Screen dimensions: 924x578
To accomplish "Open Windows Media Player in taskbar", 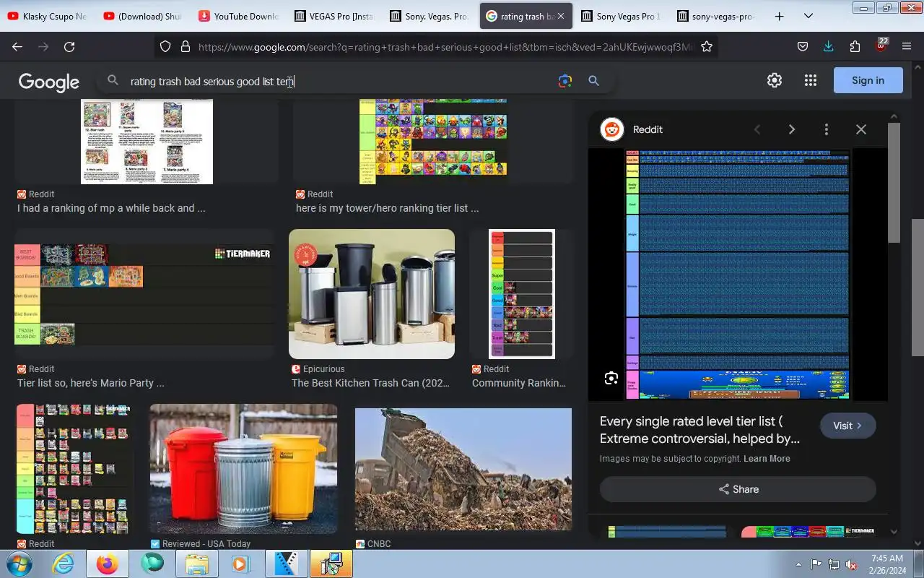I will point(240,564).
